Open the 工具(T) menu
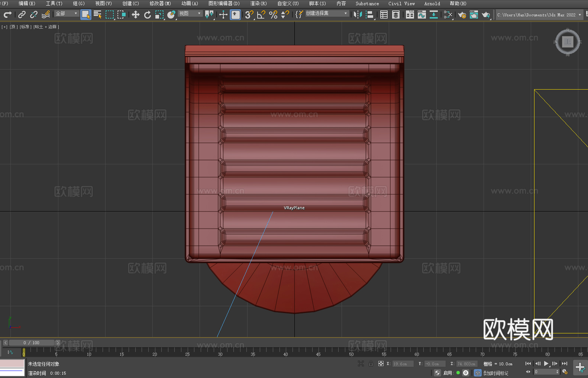 point(54,3)
